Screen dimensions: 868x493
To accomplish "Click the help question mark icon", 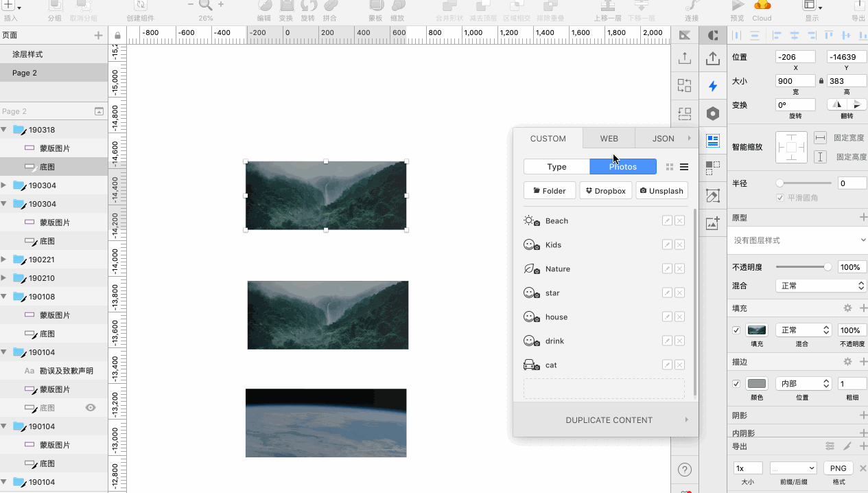I will [684, 470].
